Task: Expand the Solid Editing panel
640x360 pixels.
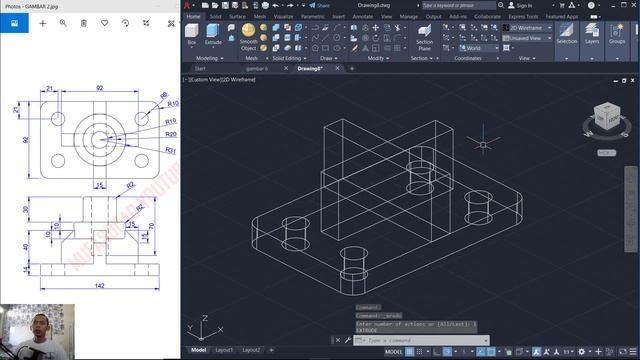Action: pyautogui.click(x=289, y=58)
